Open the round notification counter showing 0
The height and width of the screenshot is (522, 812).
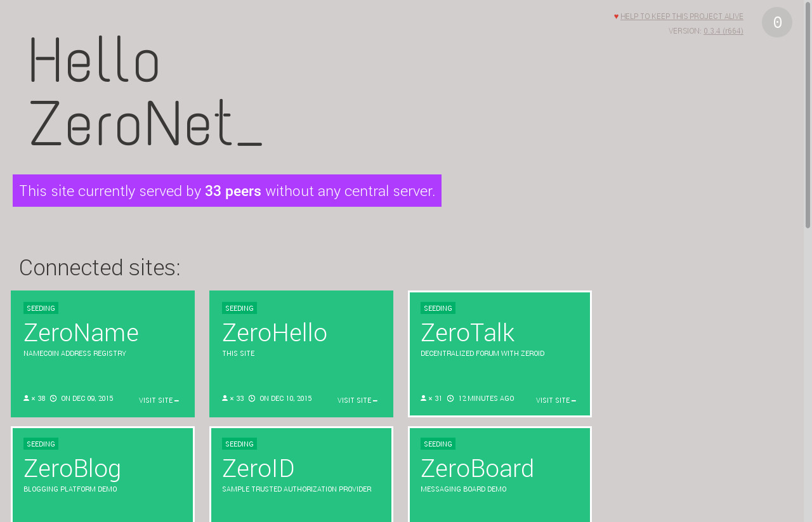coord(776,22)
